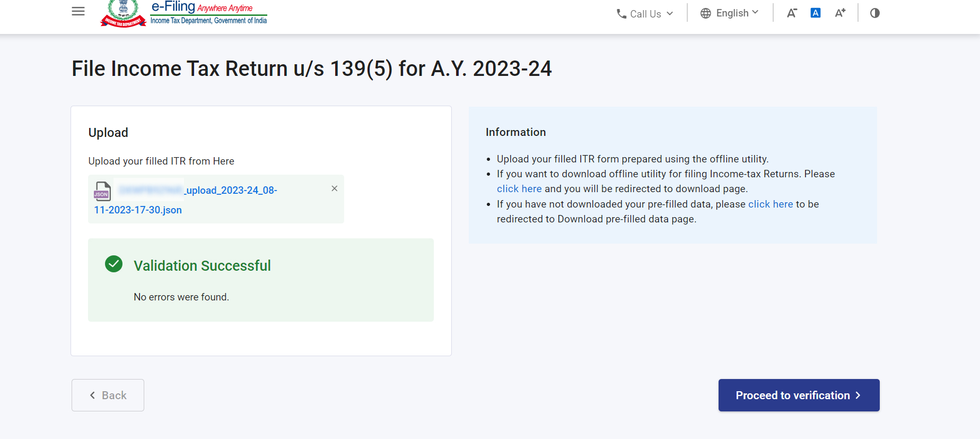The height and width of the screenshot is (439, 980).
Task: Click the globe language icon
Action: tap(705, 13)
